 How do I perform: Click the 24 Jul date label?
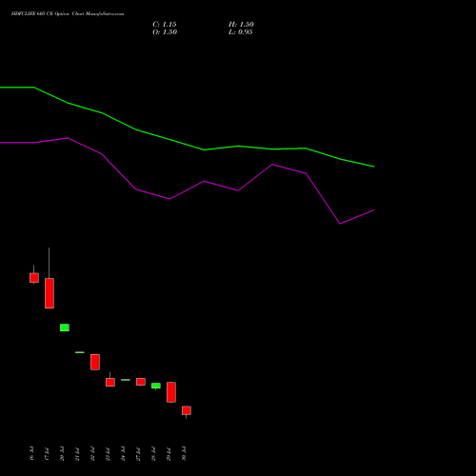click(x=123, y=453)
